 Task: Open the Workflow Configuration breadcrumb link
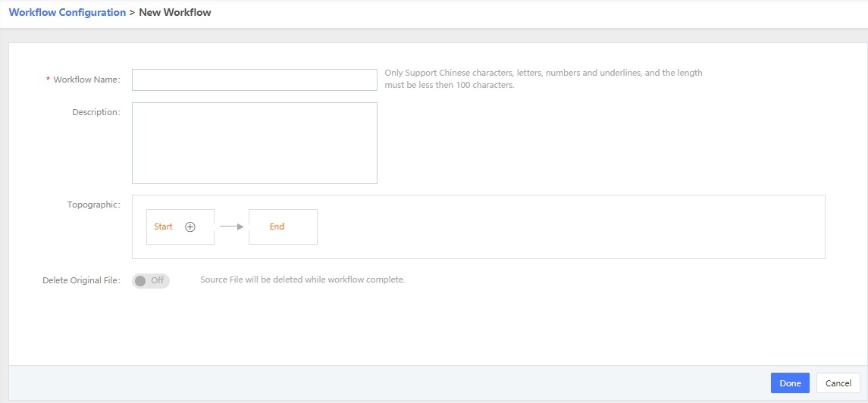(x=67, y=12)
